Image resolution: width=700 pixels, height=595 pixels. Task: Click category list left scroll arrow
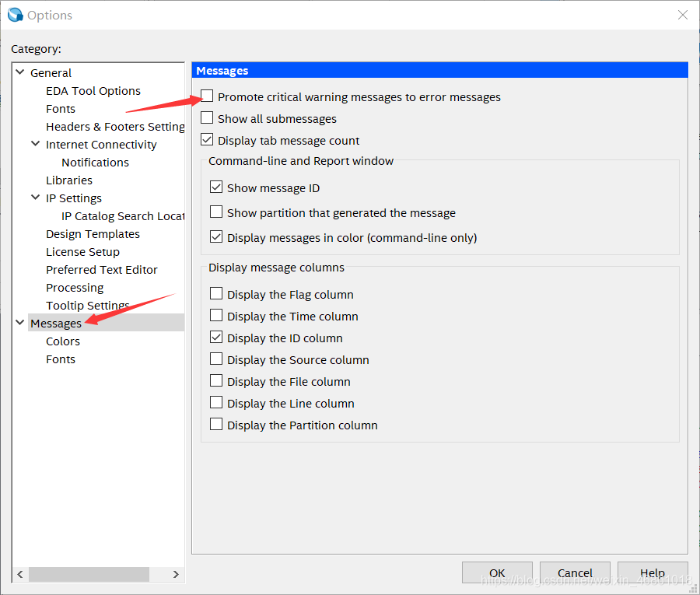tap(20, 575)
